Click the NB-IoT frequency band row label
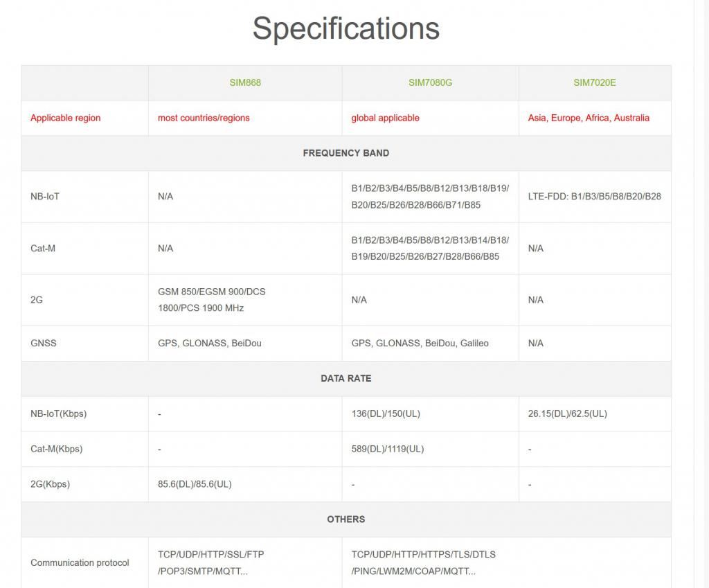Screen dimensions: 709x588 click(45, 197)
